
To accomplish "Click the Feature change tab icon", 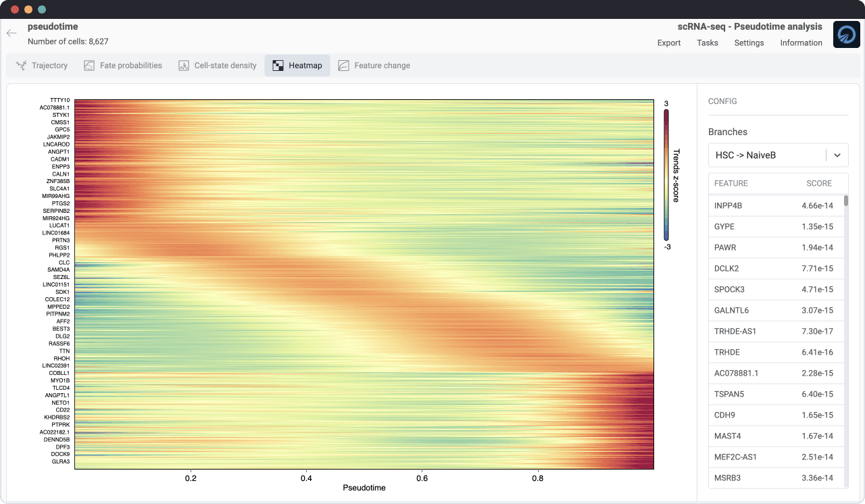I will (x=344, y=66).
